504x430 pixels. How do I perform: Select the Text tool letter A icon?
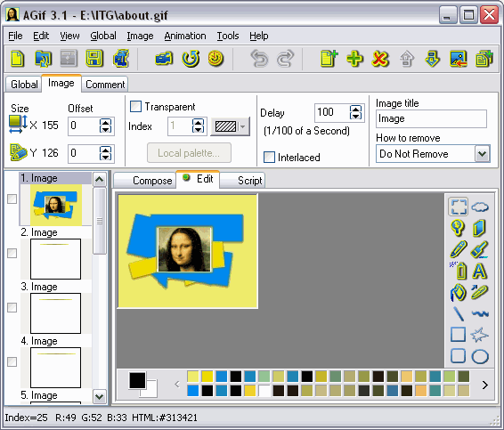pos(480,271)
